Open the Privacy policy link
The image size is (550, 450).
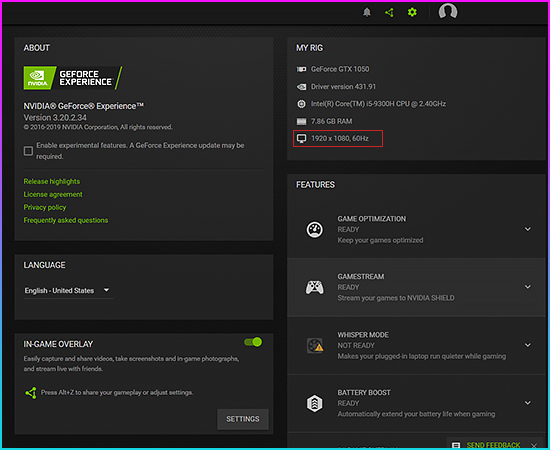[x=45, y=207]
